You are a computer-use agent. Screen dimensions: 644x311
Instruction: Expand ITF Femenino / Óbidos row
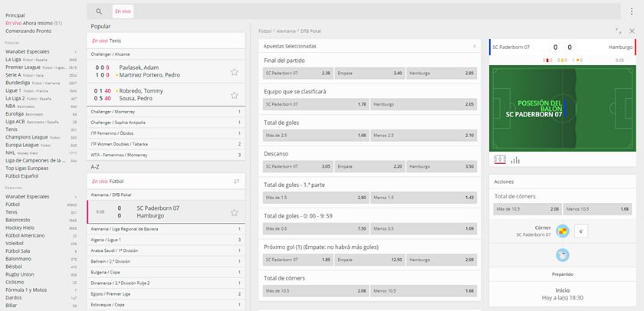[166, 133]
